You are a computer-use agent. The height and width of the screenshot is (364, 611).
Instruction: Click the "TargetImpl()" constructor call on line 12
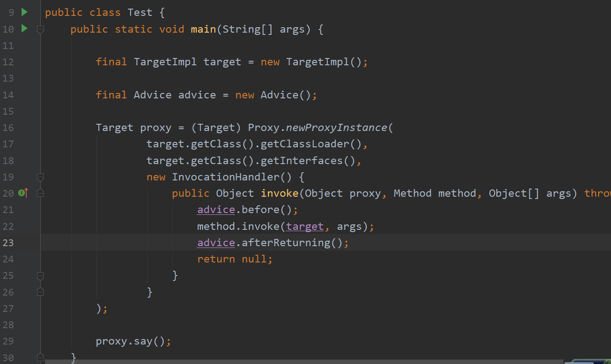point(324,62)
